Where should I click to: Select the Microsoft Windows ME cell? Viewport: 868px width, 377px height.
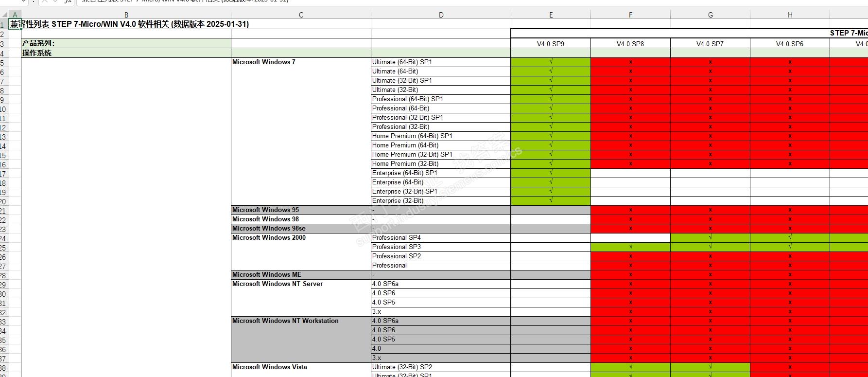click(x=301, y=275)
